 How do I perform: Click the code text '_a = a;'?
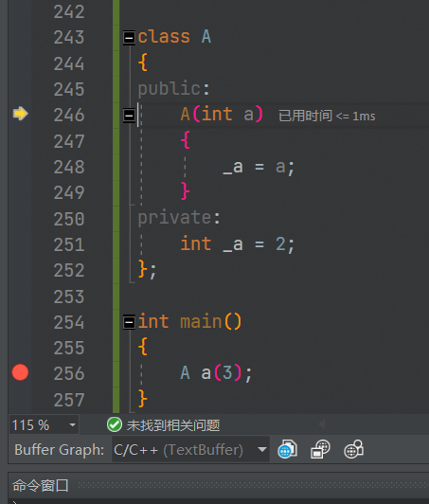tap(259, 168)
